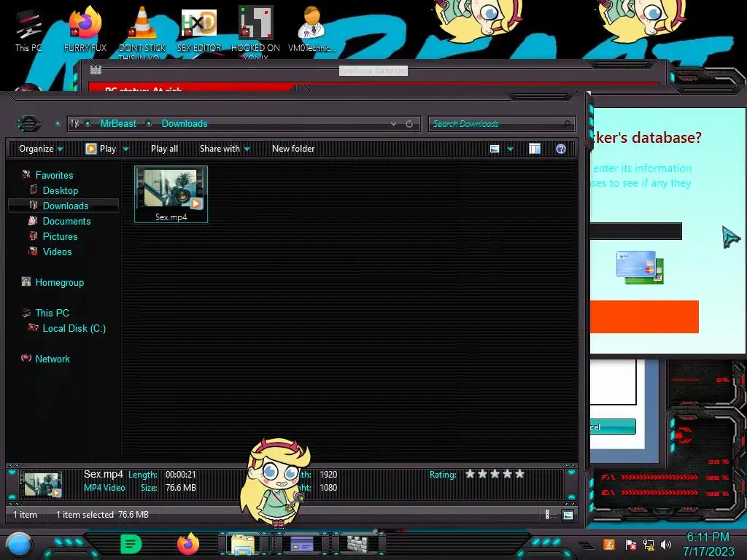
Task: Click New folder in toolbar
Action: 293,149
